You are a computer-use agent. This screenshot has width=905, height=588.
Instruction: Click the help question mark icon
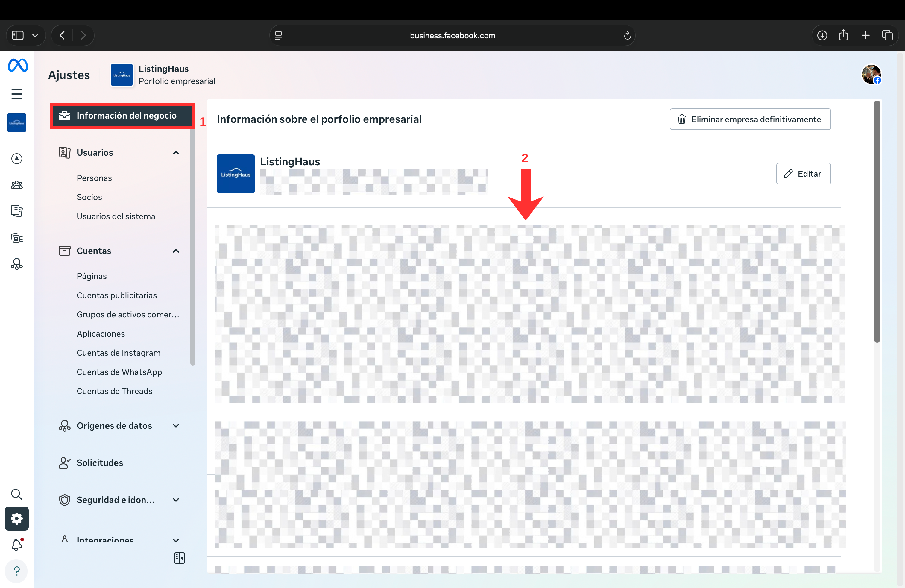point(17,571)
